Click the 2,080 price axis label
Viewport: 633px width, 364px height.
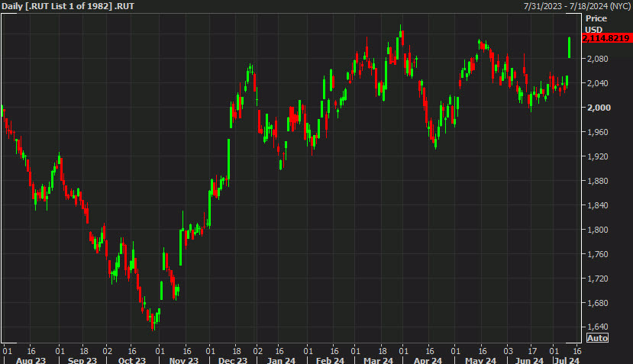pos(597,59)
